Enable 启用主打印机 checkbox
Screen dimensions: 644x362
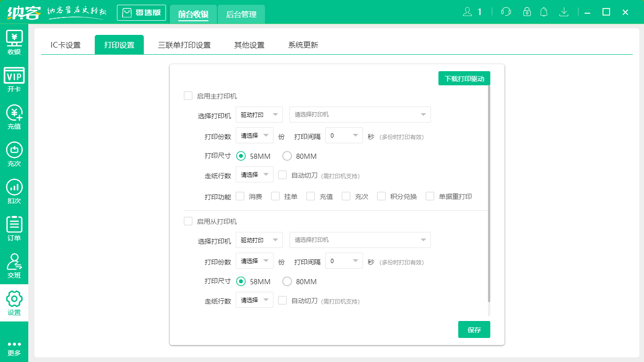(x=188, y=96)
